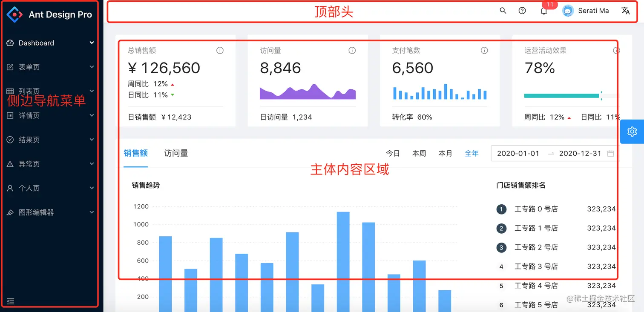Click the 8,846 visits value
This screenshot has width=644, height=312.
(x=281, y=68)
